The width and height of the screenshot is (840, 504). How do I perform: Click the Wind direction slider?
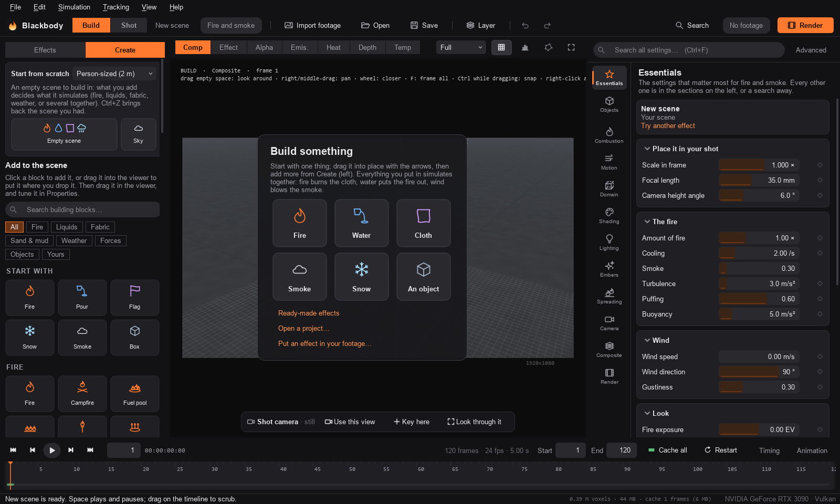(759, 372)
